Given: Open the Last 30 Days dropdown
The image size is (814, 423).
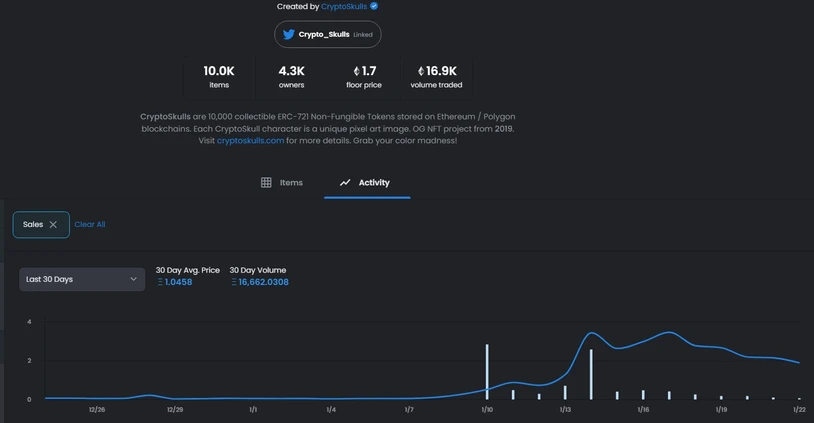Looking at the screenshot, I should [82, 279].
